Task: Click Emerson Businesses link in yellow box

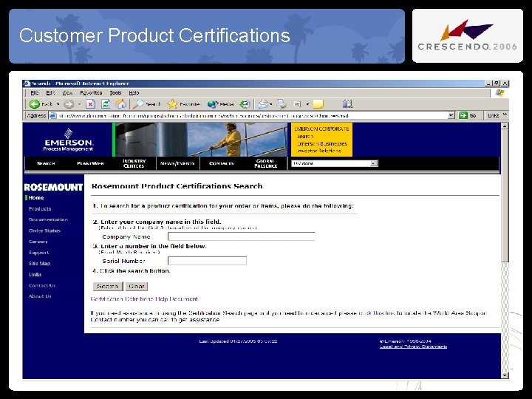Action: pos(322,143)
